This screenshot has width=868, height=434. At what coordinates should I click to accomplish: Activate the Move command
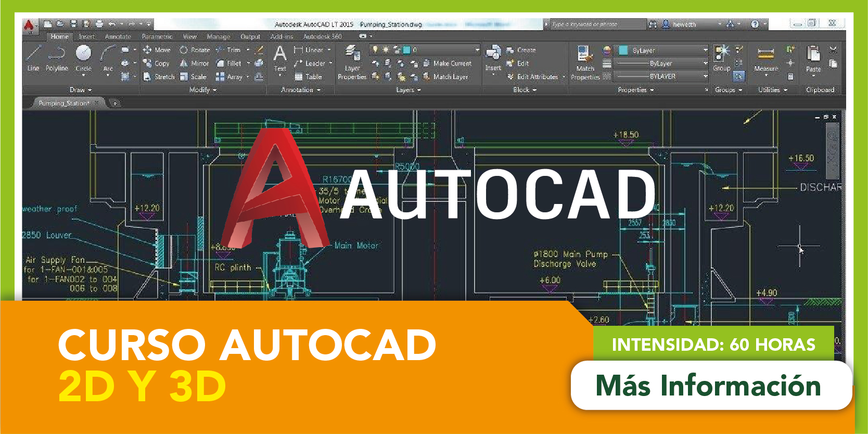(x=157, y=50)
